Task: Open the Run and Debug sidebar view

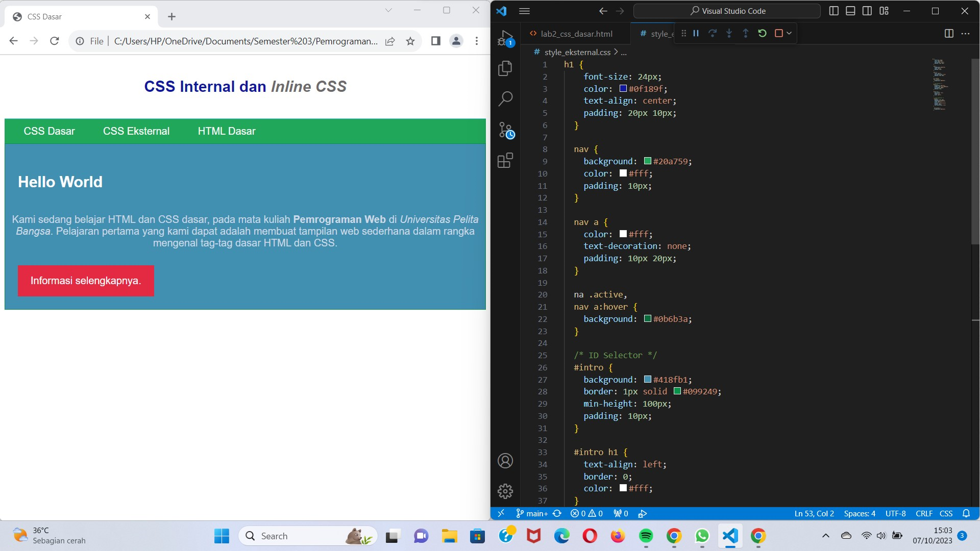Action: [x=505, y=38]
